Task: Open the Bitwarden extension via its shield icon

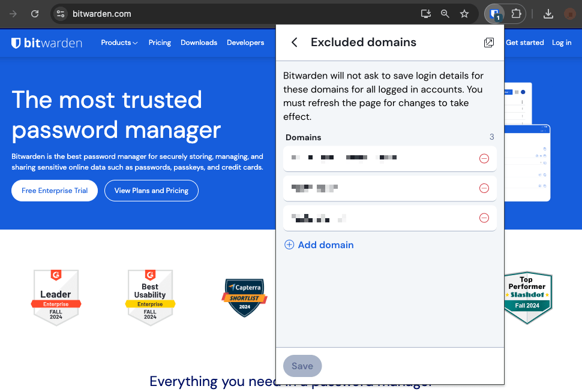Action: pyautogui.click(x=493, y=13)
